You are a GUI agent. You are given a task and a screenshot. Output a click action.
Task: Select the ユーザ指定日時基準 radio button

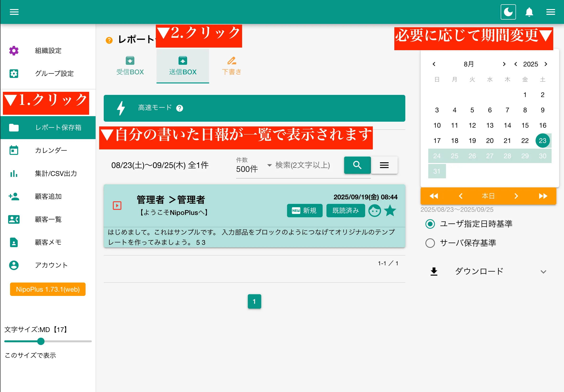430,224
